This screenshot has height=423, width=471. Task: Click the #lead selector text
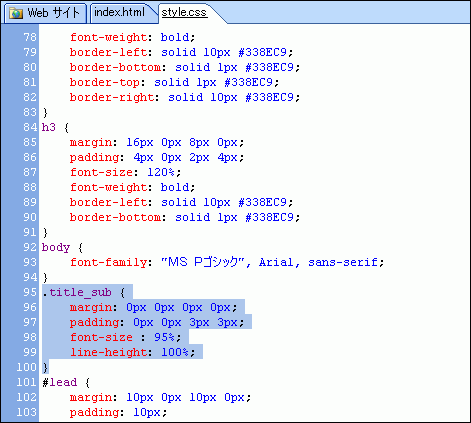(60, 382)
